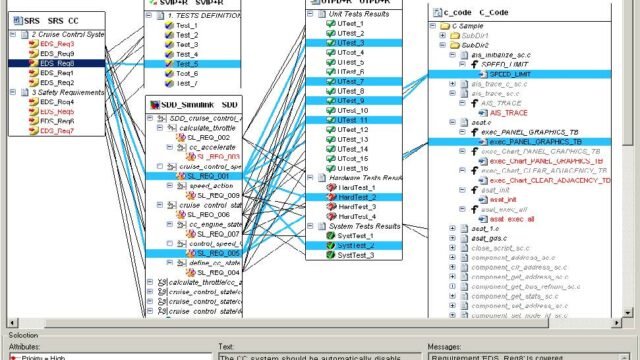The height and width of the screenshot is (360, 640).
Task: Click the UTest_14 green check icon
Action: 331,149
